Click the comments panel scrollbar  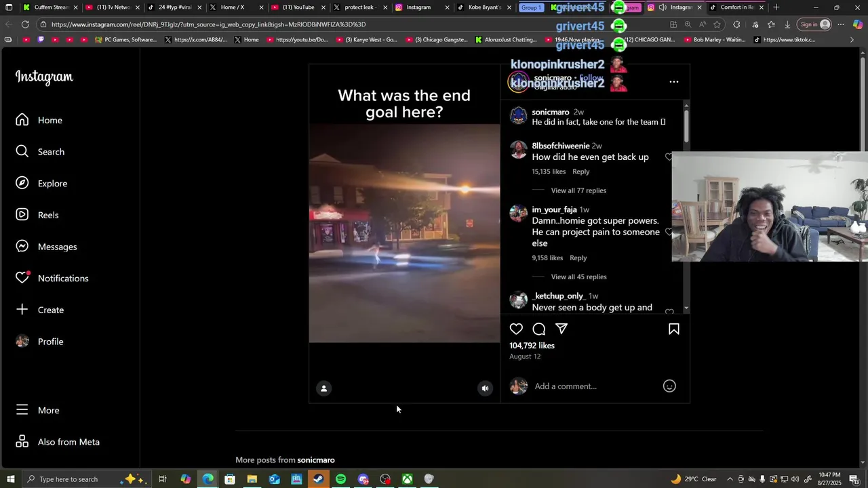(686, 125)
